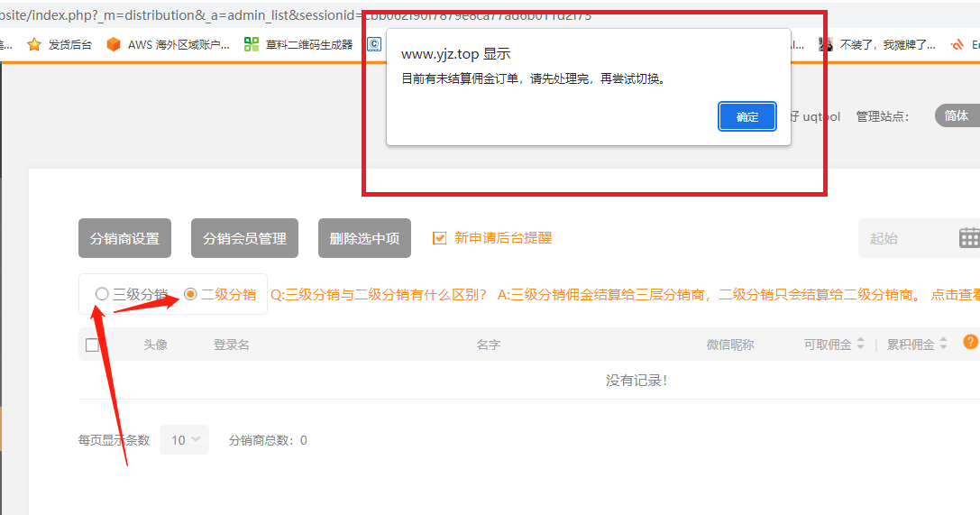Open the calendar icon for start date
The image size is (980, 515).
click(968, 238)
